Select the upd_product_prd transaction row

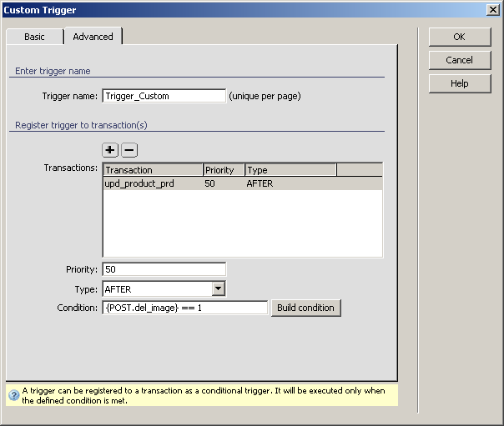point(140,183)
